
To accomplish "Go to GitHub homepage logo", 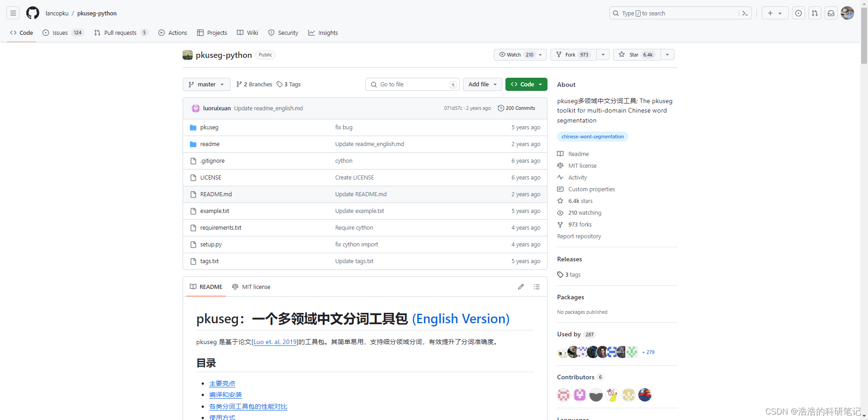I will tap(33, 13).
